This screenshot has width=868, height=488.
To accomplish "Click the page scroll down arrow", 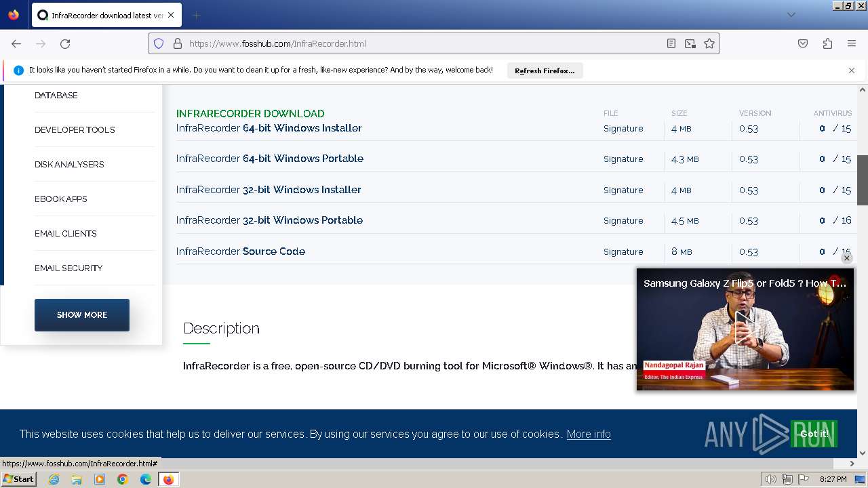I will click(863, 453).
